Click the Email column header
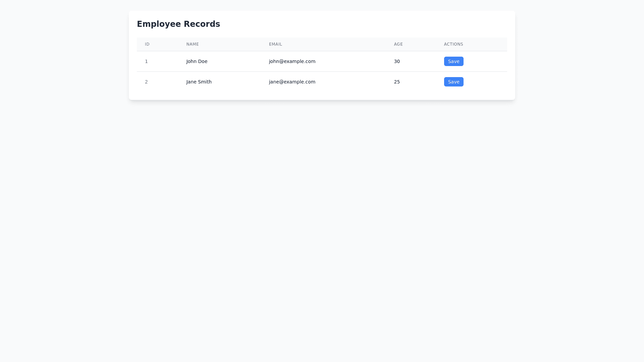 click(x=275, y=44)
